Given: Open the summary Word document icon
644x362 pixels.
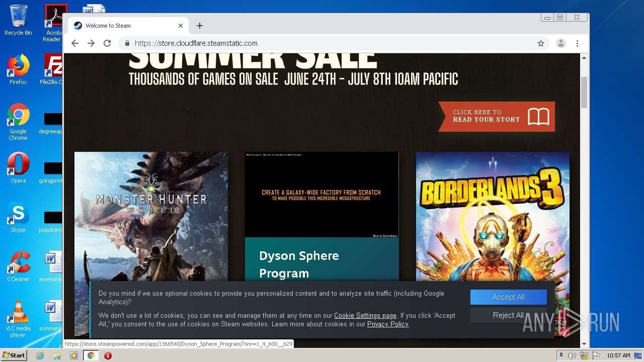Looking at the screenshot, I should 52,316.
